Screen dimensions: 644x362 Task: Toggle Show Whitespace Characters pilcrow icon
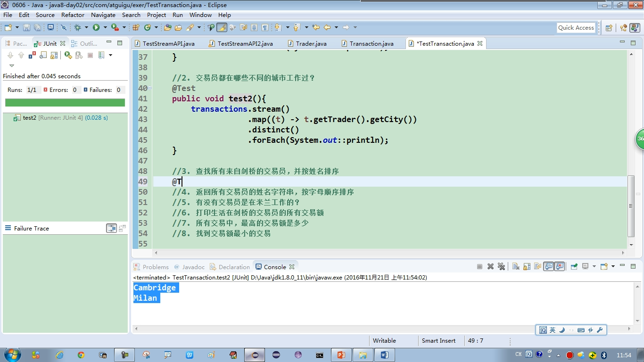pos(265,28)
